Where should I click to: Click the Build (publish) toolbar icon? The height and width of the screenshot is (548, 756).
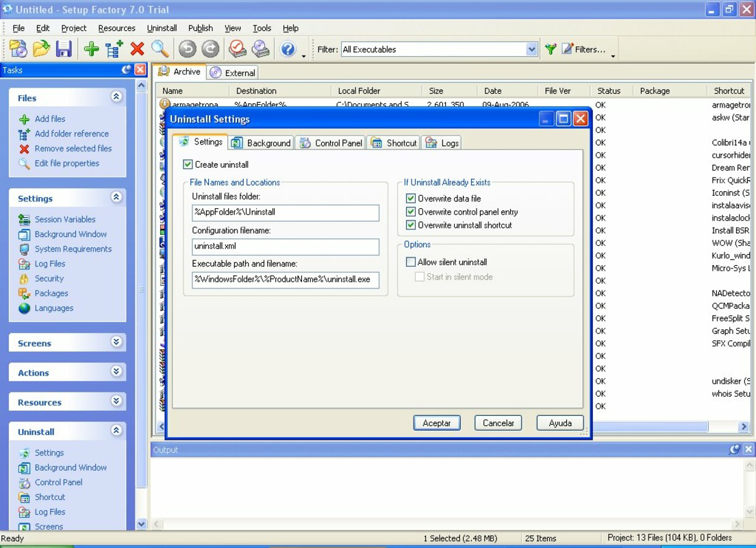[261, 49]
